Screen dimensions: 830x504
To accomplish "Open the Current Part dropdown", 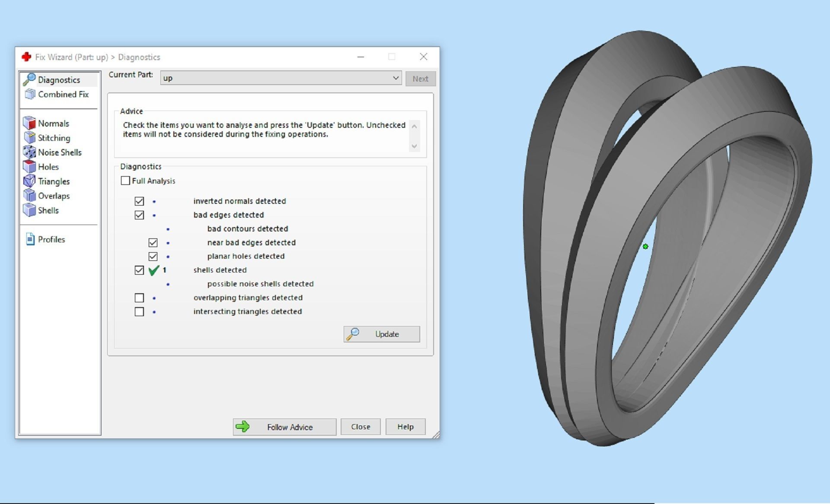I will coord(281,78).
